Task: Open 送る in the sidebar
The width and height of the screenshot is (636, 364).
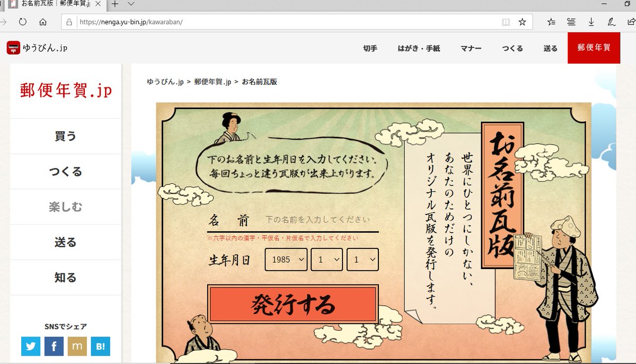Action: pos(66,242)
